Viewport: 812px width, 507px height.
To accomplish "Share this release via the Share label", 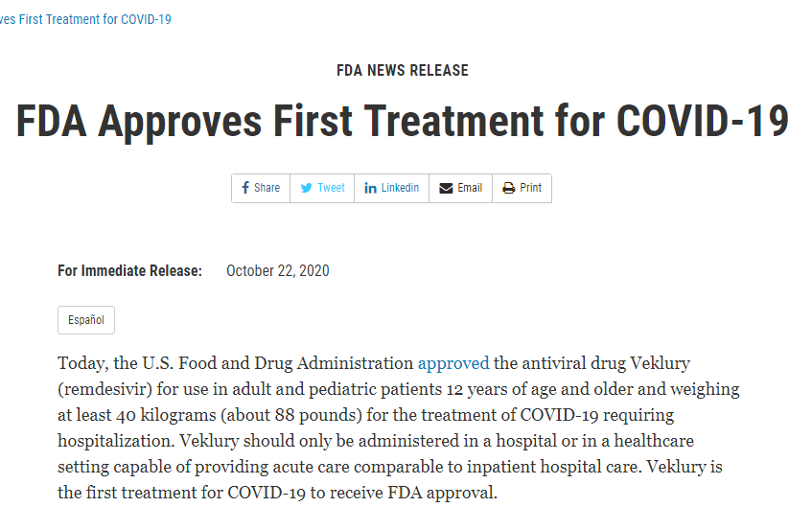I will (267, 188).
